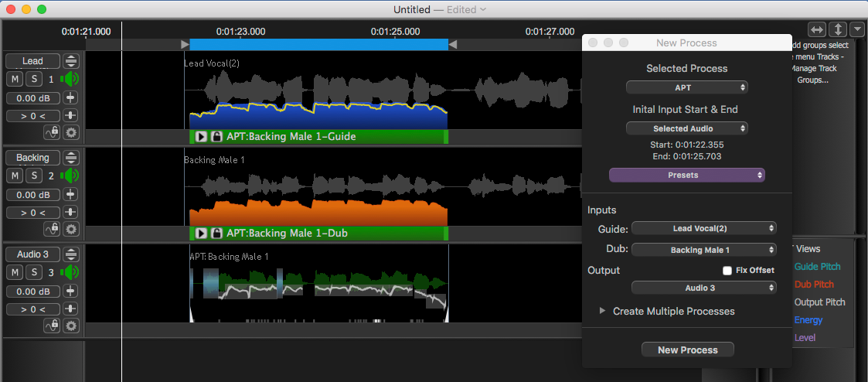
Task: Mute the Lead track
Action: [15, 79]
